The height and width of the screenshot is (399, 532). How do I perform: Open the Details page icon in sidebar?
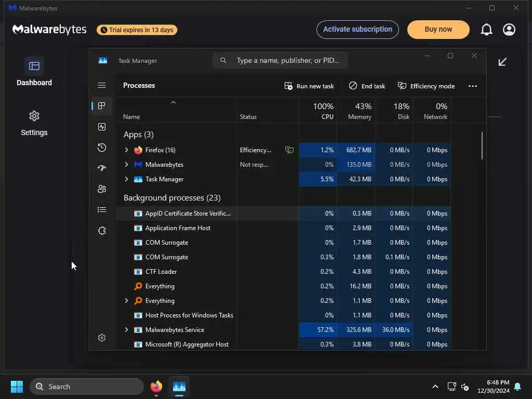pos(102,210)
